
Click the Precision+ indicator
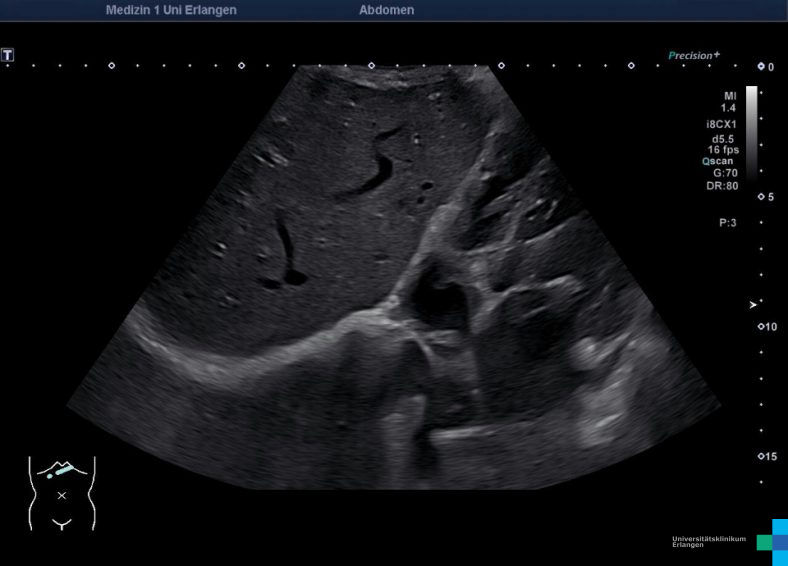(694, 56)
